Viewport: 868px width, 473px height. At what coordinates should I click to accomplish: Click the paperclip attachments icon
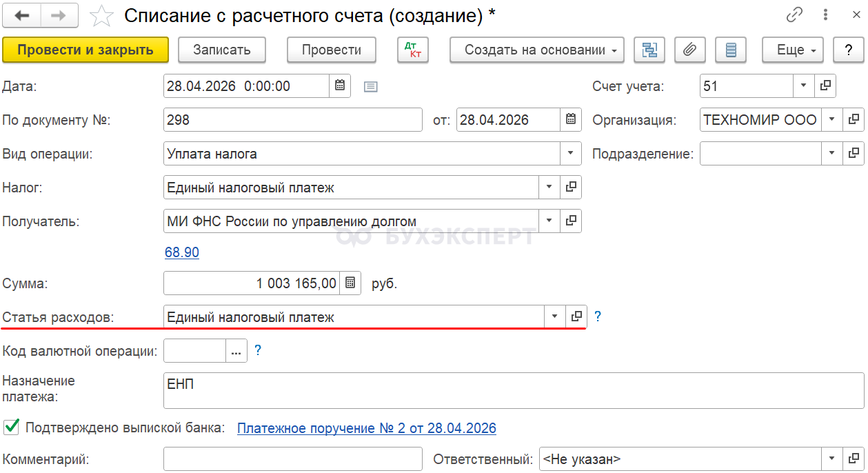689,50
